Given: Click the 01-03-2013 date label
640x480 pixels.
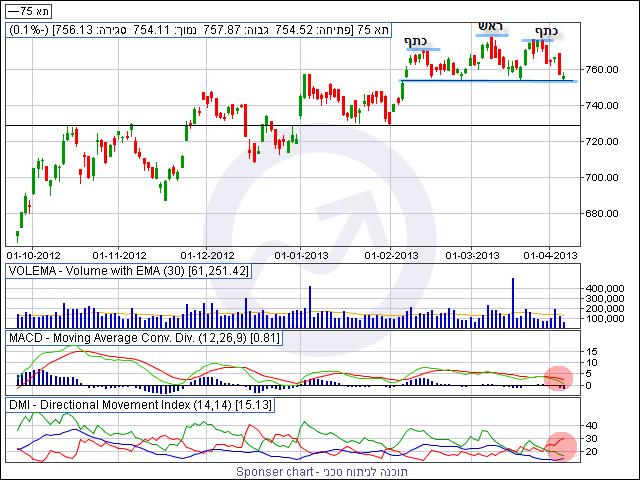Looking at the screenshot, I should click(x=472, y=256).
